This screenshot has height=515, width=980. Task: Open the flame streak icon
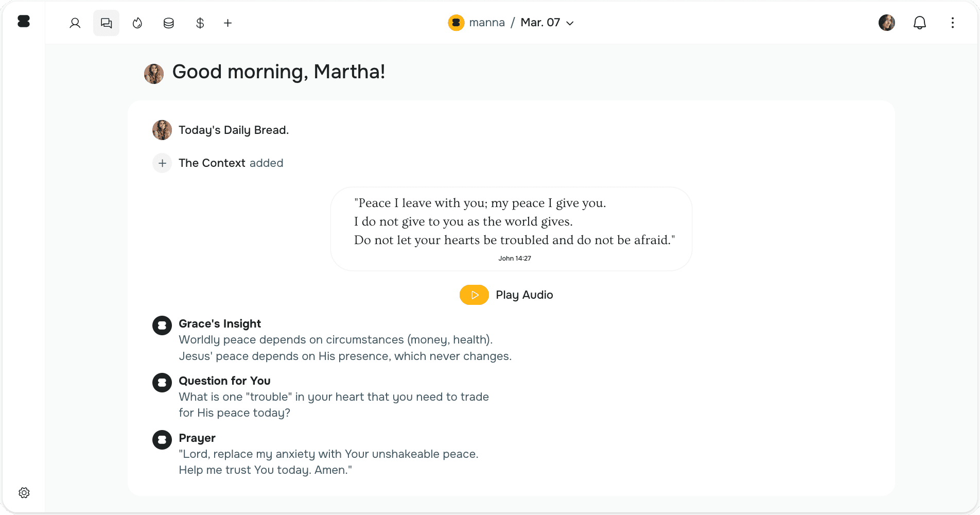click(137, 23)
